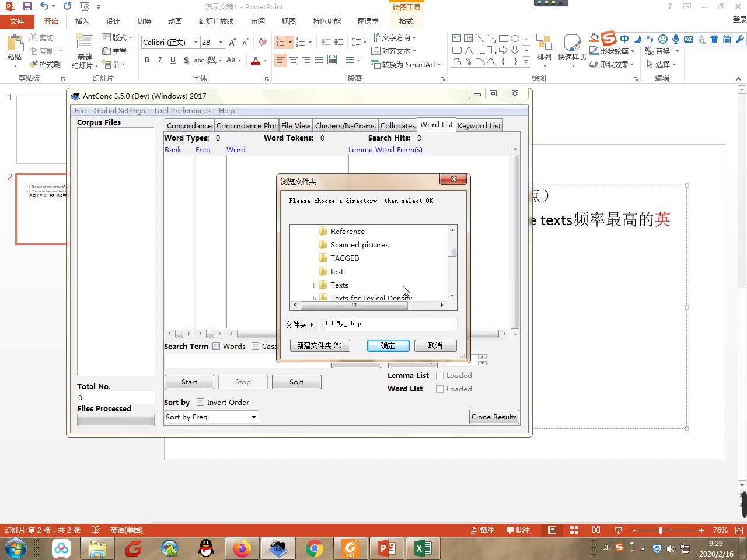The height and width of the screenshot is (560, 747).
Task: Open the Keyword List tab
Action: tap(479, 125)
